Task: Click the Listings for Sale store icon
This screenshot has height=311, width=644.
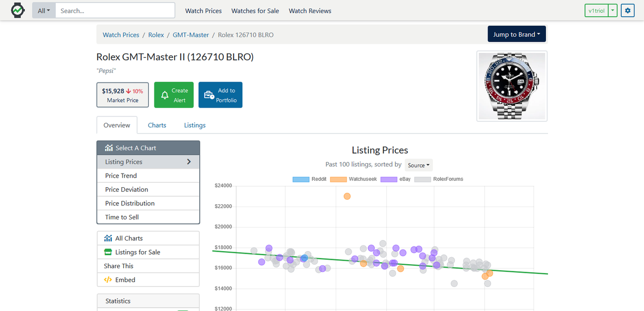Action: (x=108, y=252)
